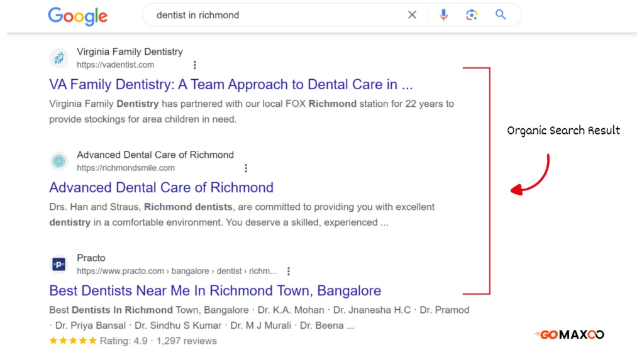This screenshot has height=362, width=644.
Task: Click https://richmondsmile.com URL text
Action: click(x=126, y=168)
